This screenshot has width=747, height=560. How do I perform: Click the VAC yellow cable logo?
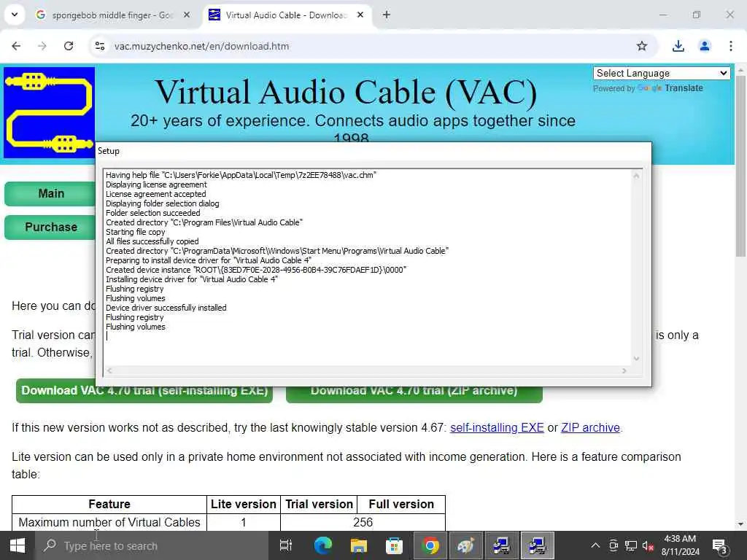49,113
